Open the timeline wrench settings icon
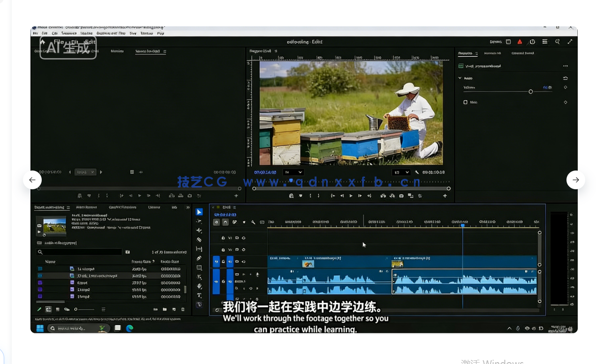 click(x=252, y=222)
